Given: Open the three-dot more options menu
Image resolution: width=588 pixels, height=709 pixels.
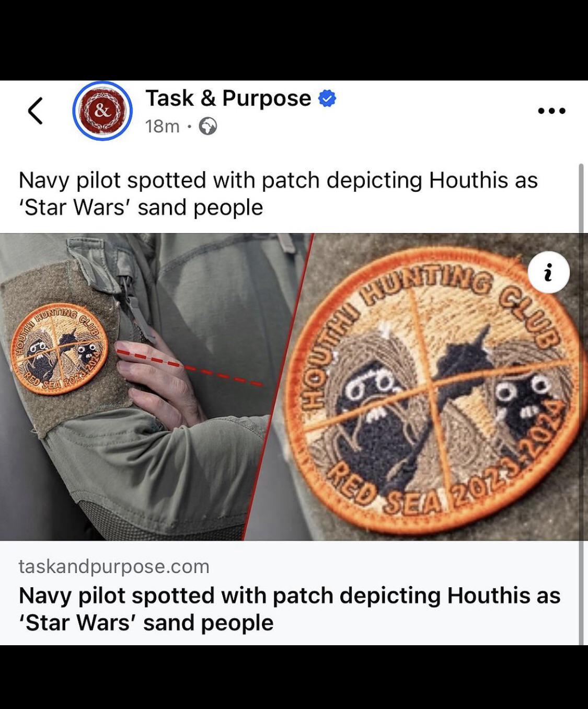Looking at the screenshot, I should coord(552,111).
